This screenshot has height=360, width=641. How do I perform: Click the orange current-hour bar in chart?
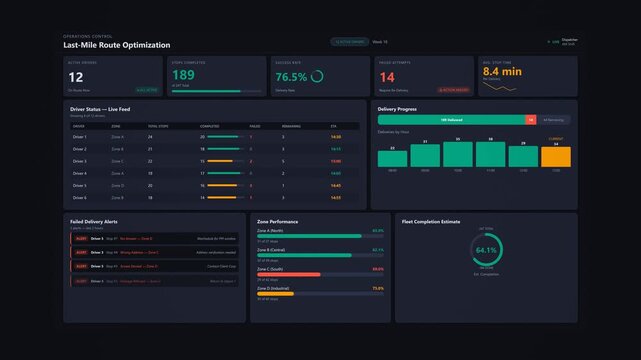click(x=556, y=157)
